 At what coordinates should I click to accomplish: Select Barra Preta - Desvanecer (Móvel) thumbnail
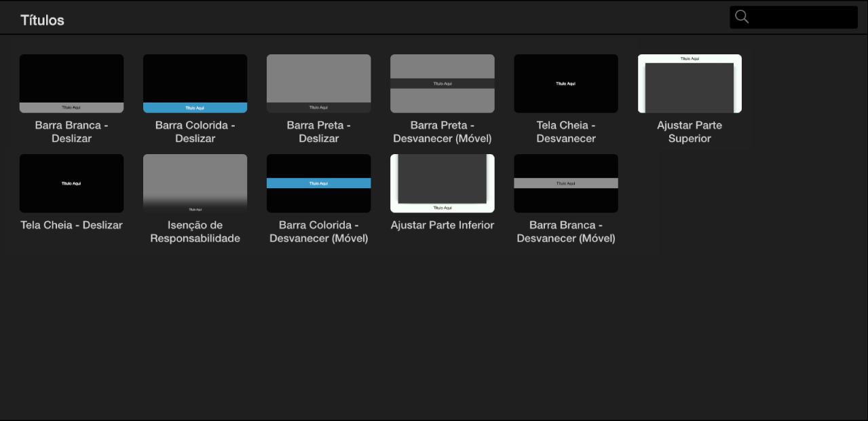coord(442,84)
